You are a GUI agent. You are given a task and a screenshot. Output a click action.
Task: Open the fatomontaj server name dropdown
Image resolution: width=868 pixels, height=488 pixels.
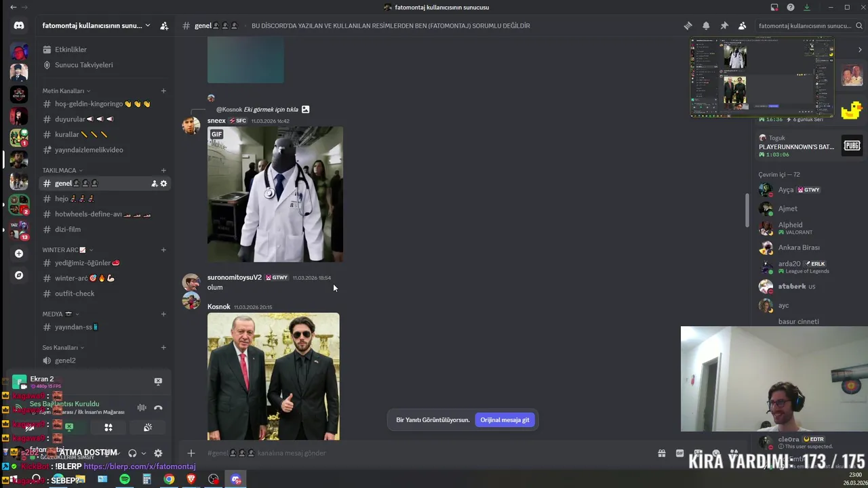(x=96, y=26)
